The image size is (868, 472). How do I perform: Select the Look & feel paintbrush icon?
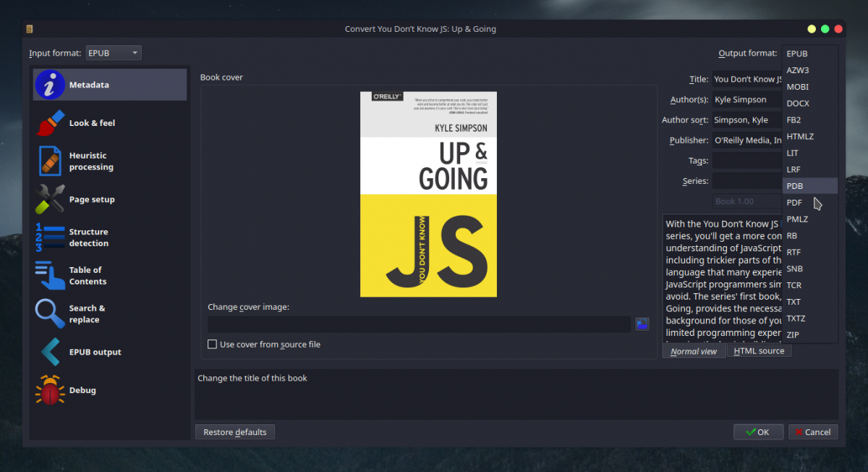pyautogui.click(x=51, y=123)
